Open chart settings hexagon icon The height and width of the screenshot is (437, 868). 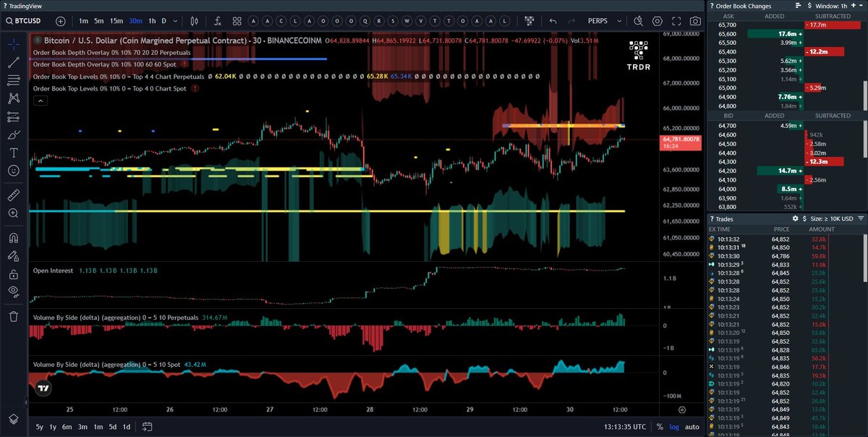tap(658, 21)
